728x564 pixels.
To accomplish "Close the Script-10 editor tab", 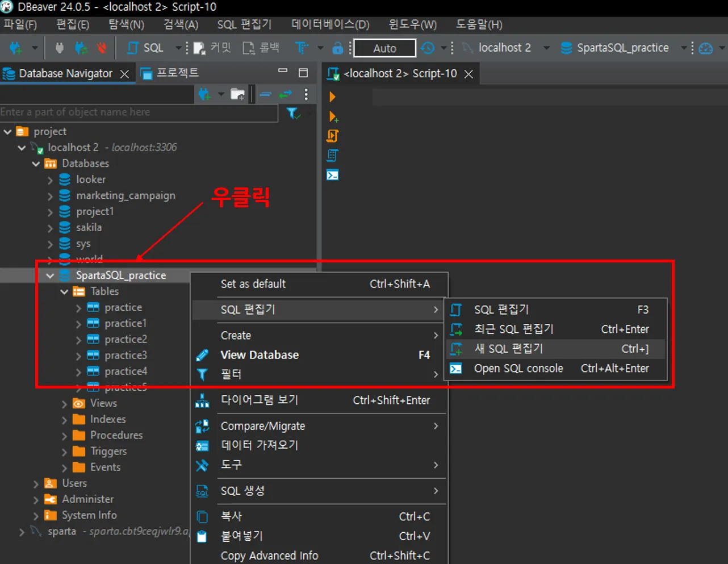I will [x=468, y=74].
